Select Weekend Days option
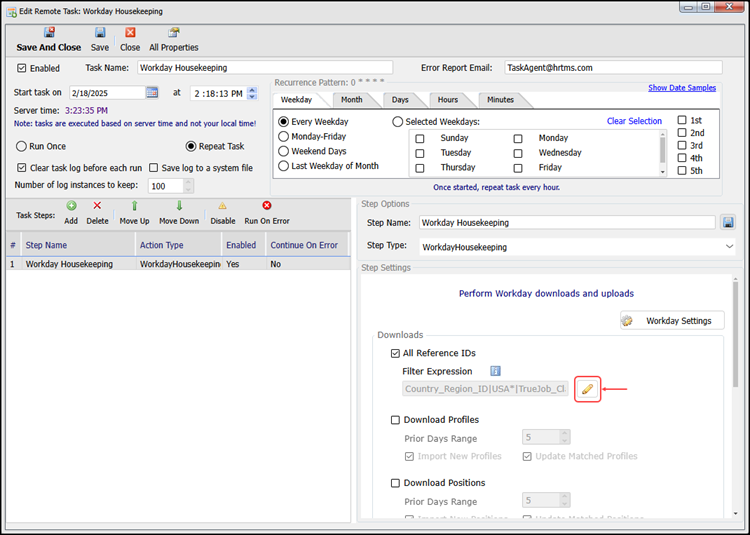The width and height of the screenshot is (750, 535). (284, 151)
